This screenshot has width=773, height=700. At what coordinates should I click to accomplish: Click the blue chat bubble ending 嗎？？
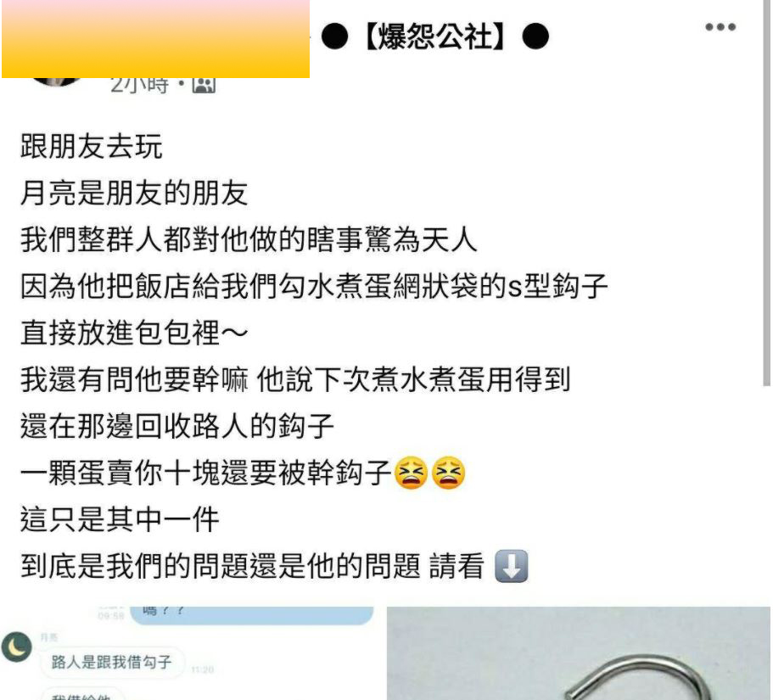click(x=251, y=614)
